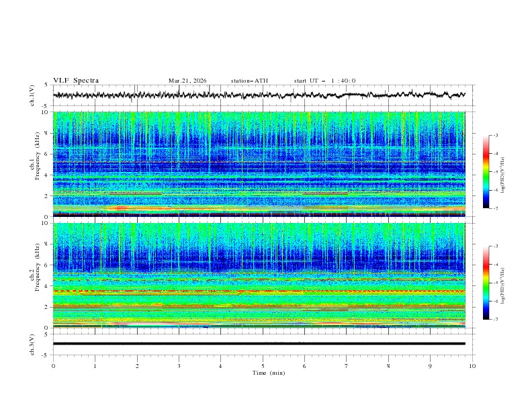This screenshot has width=532, height=411.
Task: Click inside the ch.2 spectrogram panel
Action: tap(259, 275)
